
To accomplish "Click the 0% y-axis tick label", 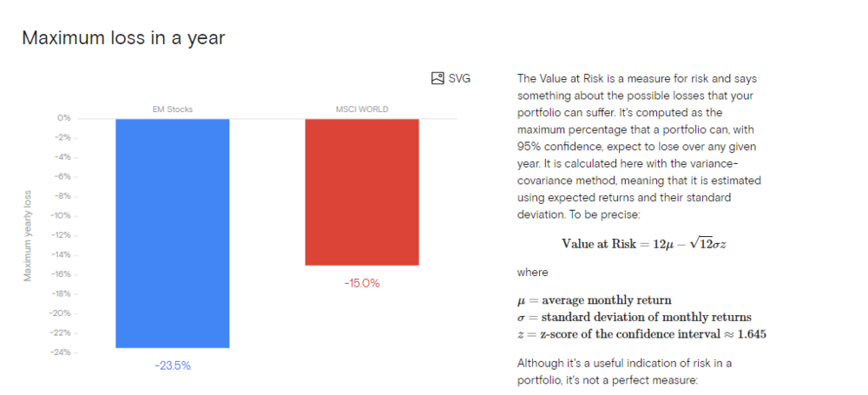I will [63, 117].
